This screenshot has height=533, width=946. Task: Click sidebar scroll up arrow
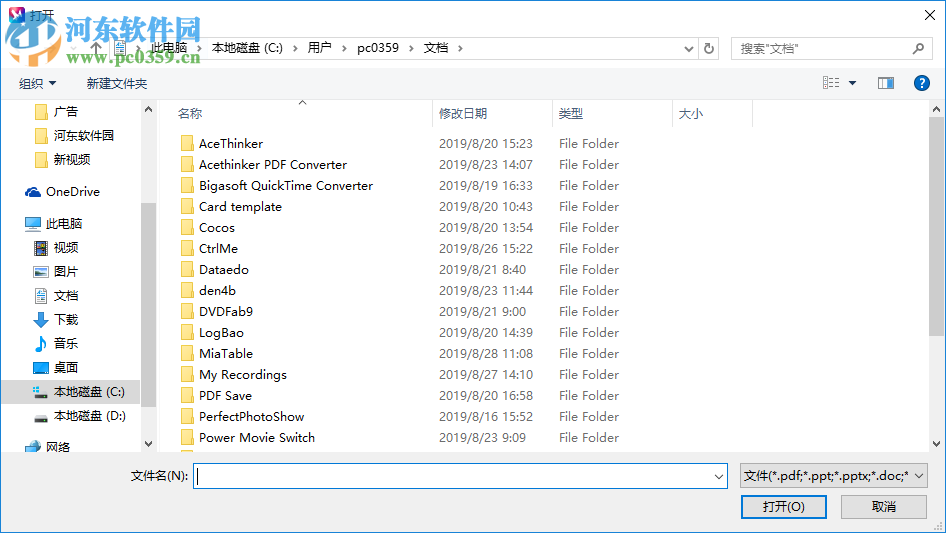(148, 109)
